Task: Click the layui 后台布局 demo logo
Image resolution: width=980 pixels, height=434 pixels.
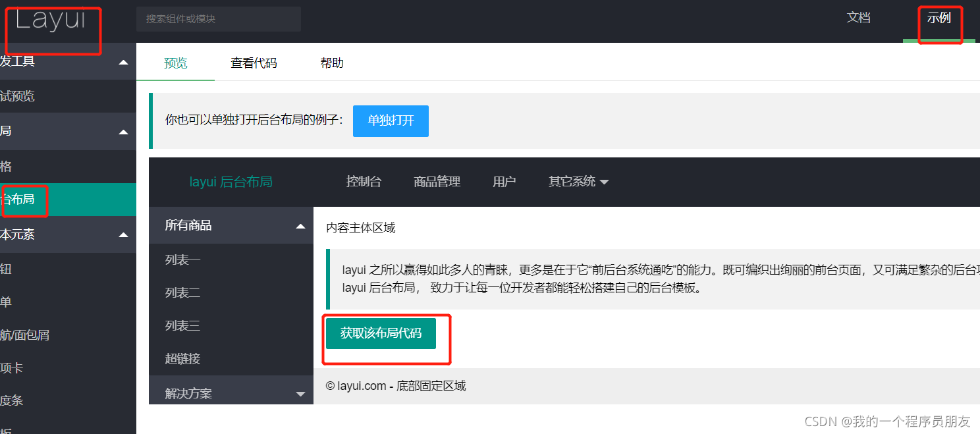Action: (231, 182)
